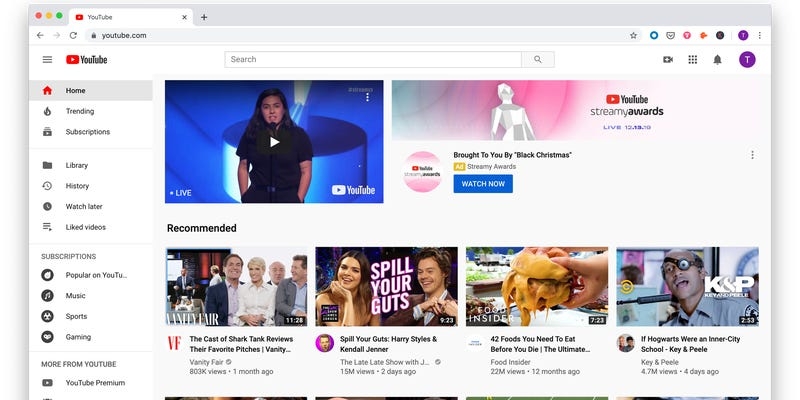Open the Key & Peele Hogwarts thumbnail

coord(687,287)
